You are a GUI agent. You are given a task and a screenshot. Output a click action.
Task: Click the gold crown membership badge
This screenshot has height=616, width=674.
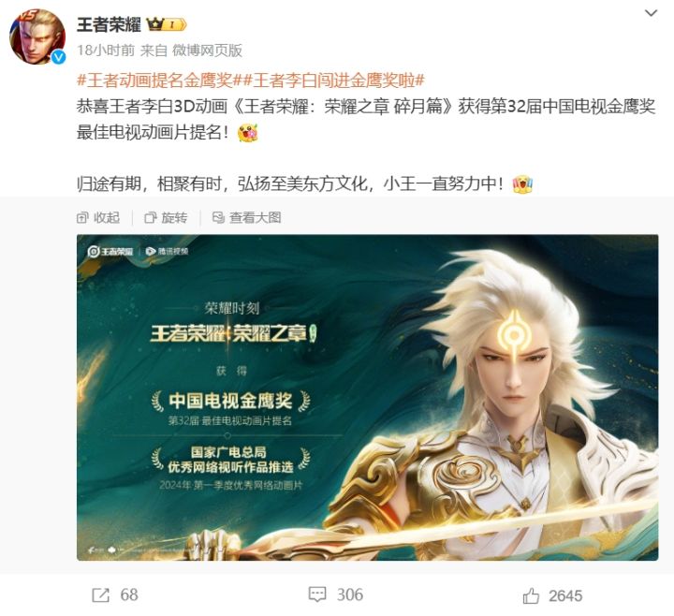(167, 24)
